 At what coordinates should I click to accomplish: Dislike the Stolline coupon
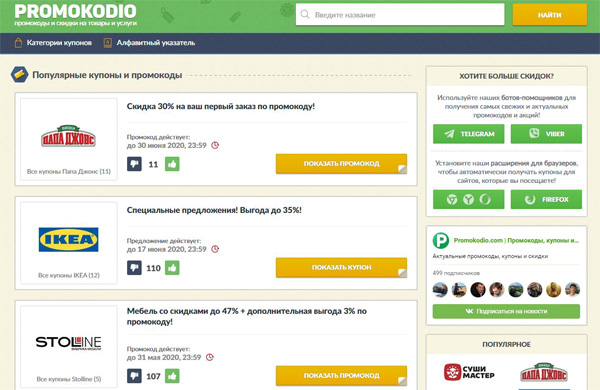[134, 376]
